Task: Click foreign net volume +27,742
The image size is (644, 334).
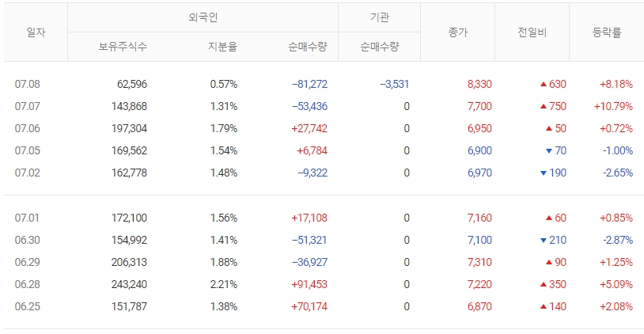Action: pos(309,128)
